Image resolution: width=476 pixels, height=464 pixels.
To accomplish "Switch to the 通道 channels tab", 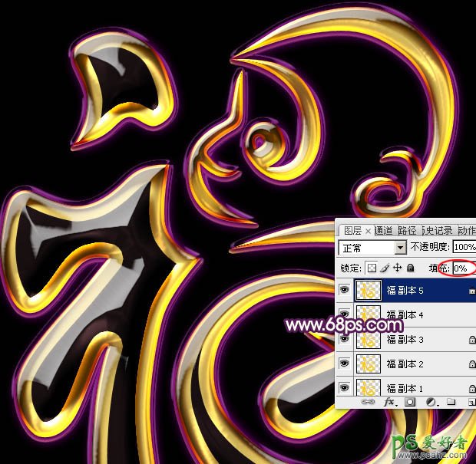I will 384,230.
